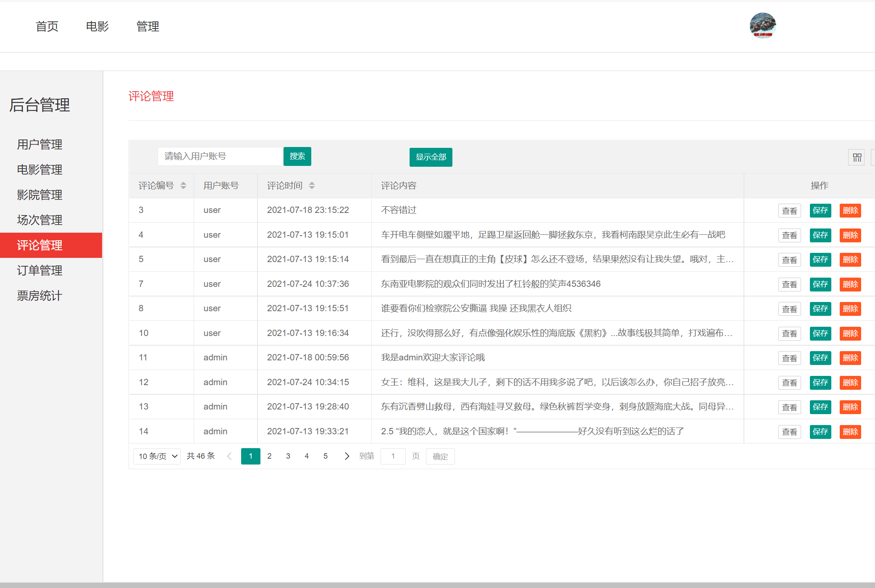Click 管理 in top navigation
The height and width of the screenshot is (588, 875).
coord(147,26)
